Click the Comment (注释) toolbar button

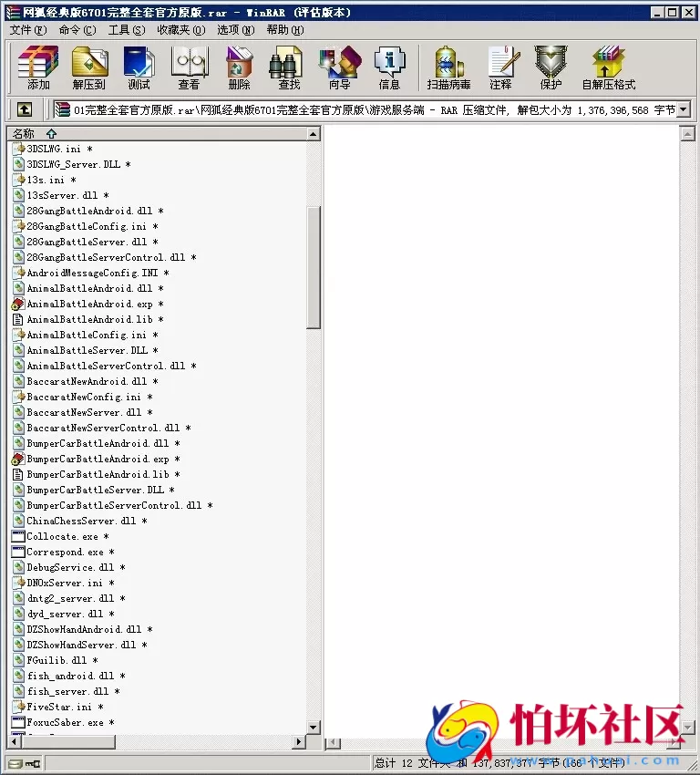coord(500,67)
